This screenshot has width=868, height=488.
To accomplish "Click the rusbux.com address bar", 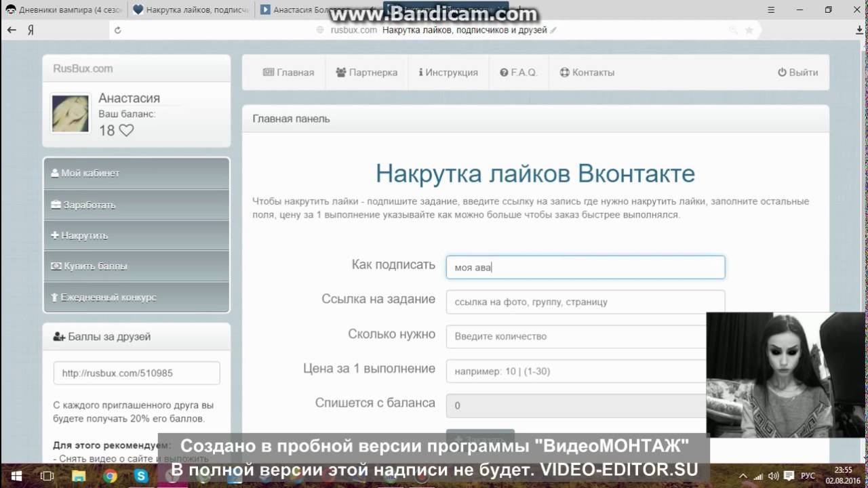I will tap(434, 30).
